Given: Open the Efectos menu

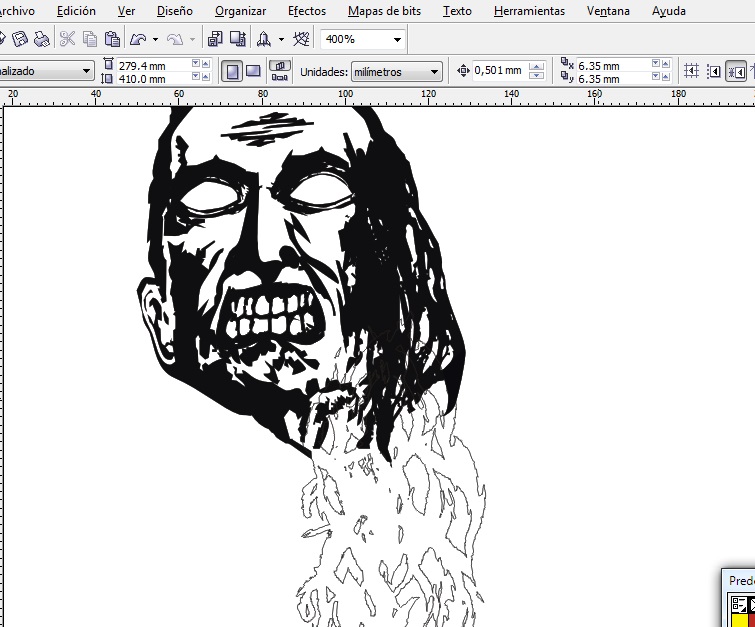Looking at the screenshot, I should click(x=307, y=11).
